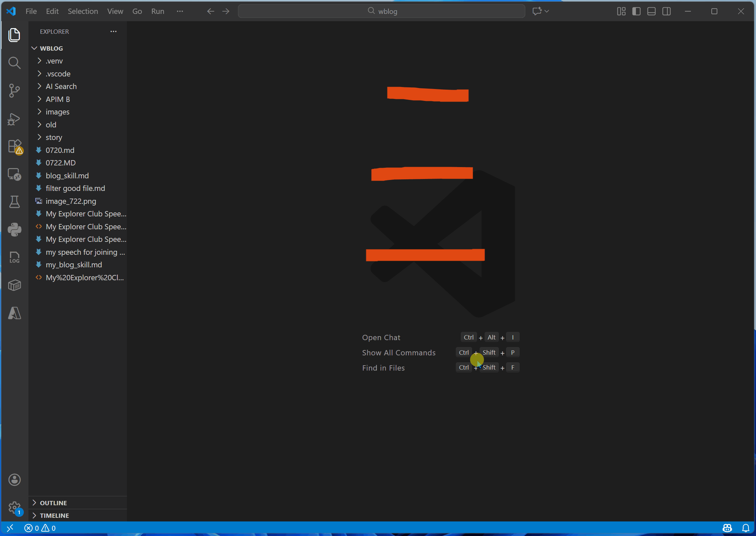Open the file 0720.md

point(78,150)
